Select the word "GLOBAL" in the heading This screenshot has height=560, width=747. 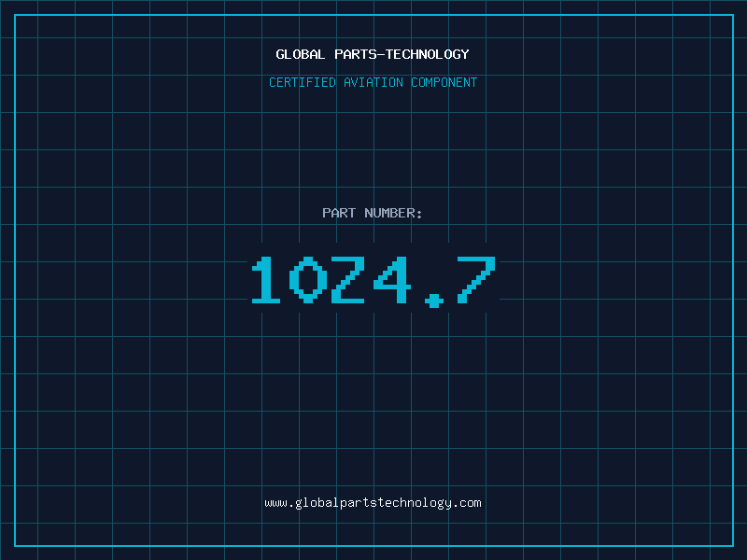coord(301,55)
